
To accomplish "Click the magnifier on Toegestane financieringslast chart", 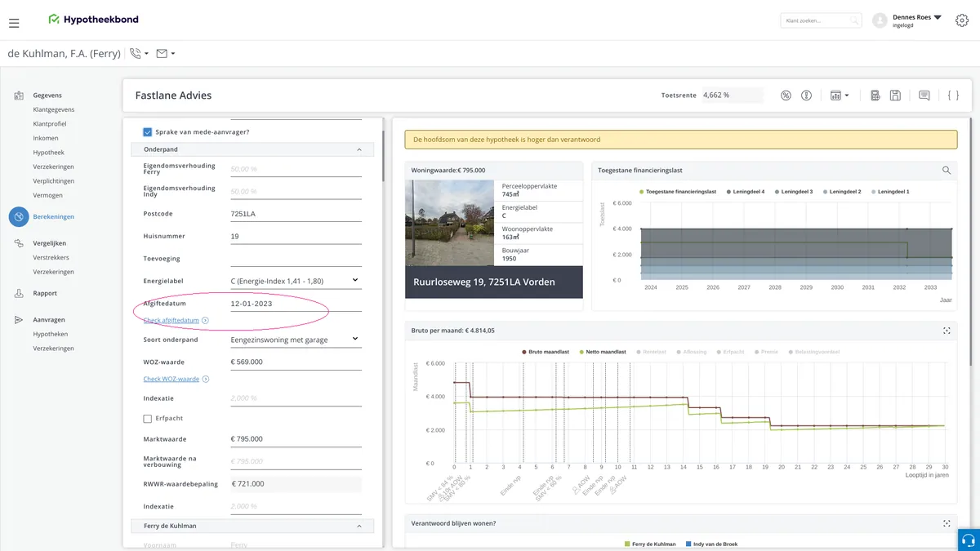I will (x=947, y=171).
